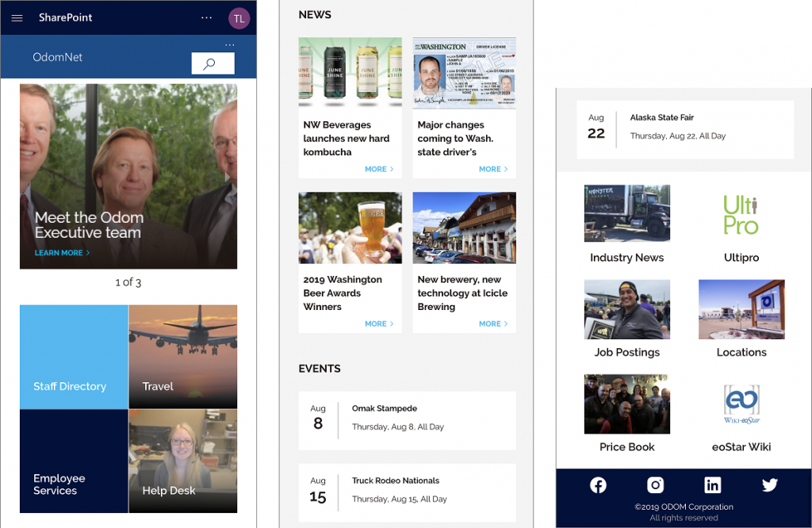Image resolution: width=812 pixels, height=528 pixels.
Task: Open the Omak Stampede event
Action: click(x=407, y=420)
